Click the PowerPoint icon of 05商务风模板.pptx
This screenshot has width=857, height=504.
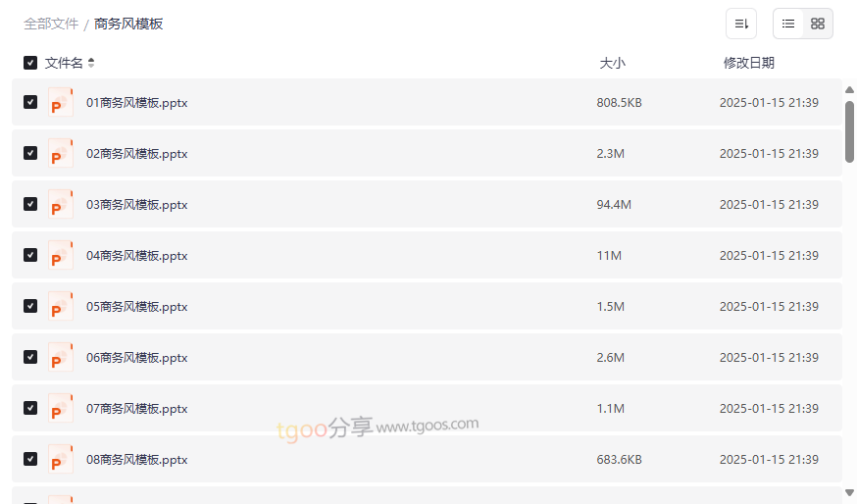[x=61, y=307]
